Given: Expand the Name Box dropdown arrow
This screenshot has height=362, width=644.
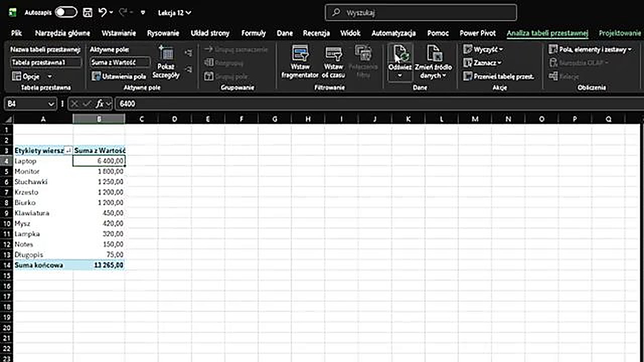Looking at the screenshot, I should (51, 104).
